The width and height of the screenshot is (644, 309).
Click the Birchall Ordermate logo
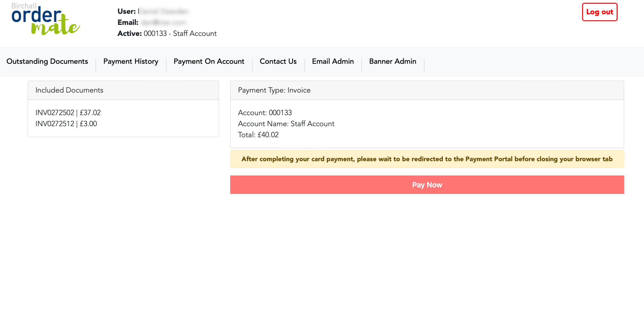point(45,20)
